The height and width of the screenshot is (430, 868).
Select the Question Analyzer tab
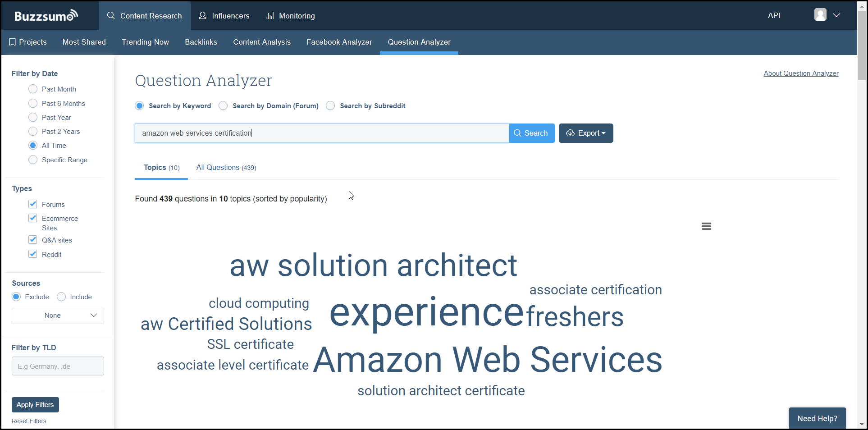[419, 42]
